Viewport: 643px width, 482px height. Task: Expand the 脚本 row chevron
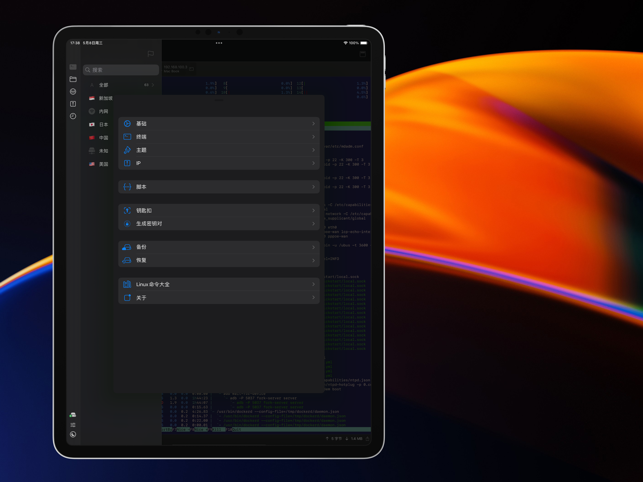(313, 187)
